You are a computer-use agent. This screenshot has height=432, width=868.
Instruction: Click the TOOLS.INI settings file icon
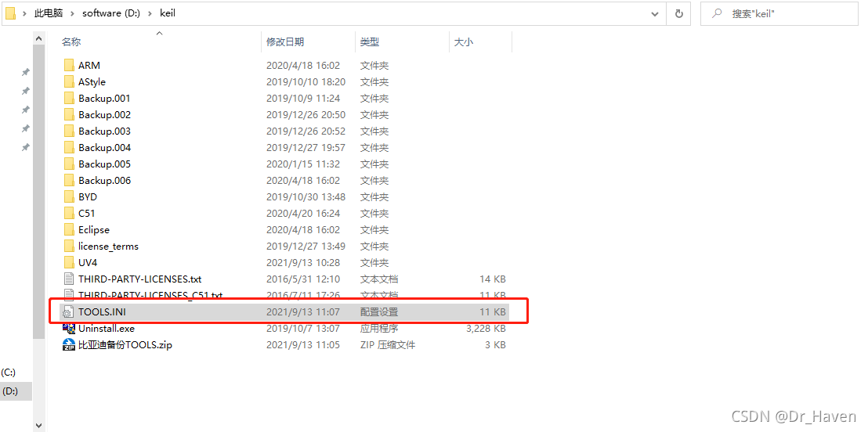pyautogui.click(x=69, y=312)
